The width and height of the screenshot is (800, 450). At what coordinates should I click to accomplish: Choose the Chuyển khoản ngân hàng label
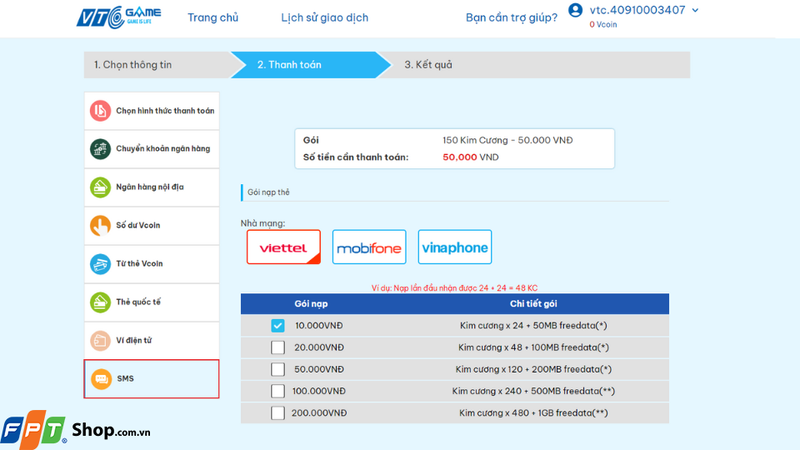click(x=163, y=149)
